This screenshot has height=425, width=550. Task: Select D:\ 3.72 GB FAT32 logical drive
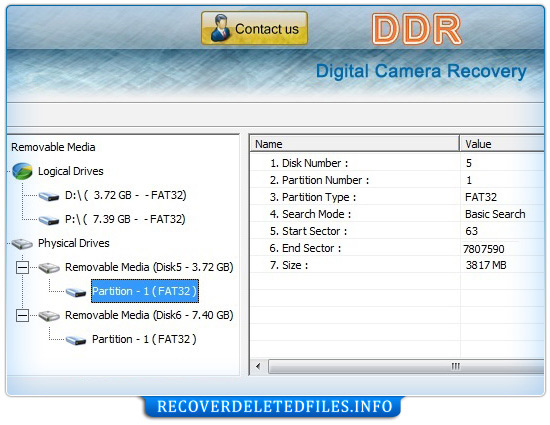(x=126, y=195)
